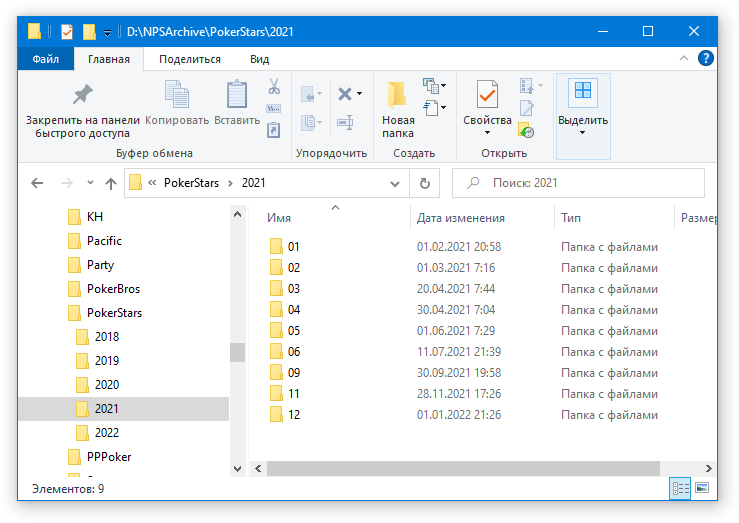Select folder 12 in the file list
This screenshot has width=739, height=523.
point(294,415)
